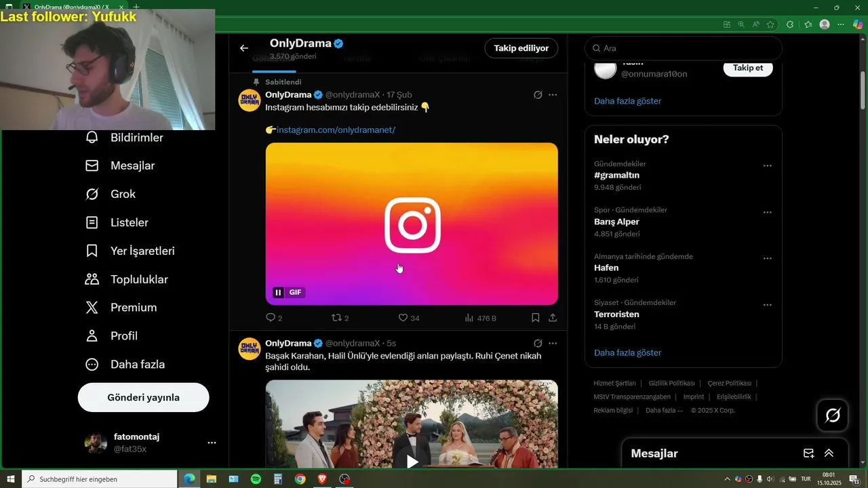Ask Grok about the pinned post
This screenshot has height=488, width=868.
coord(538,95)
